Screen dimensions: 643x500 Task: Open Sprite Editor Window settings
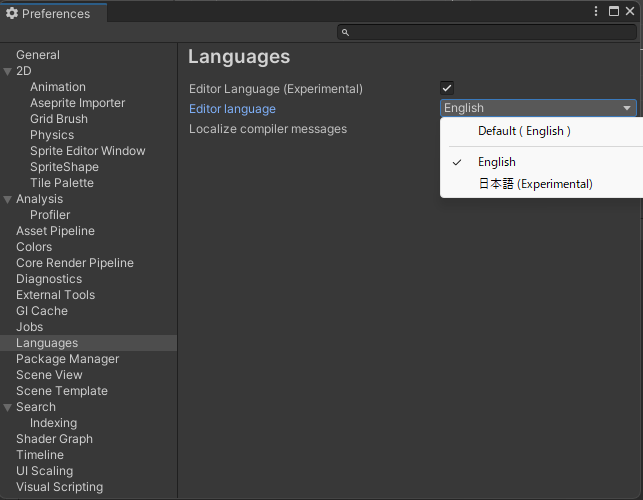(x=88, y=151)
